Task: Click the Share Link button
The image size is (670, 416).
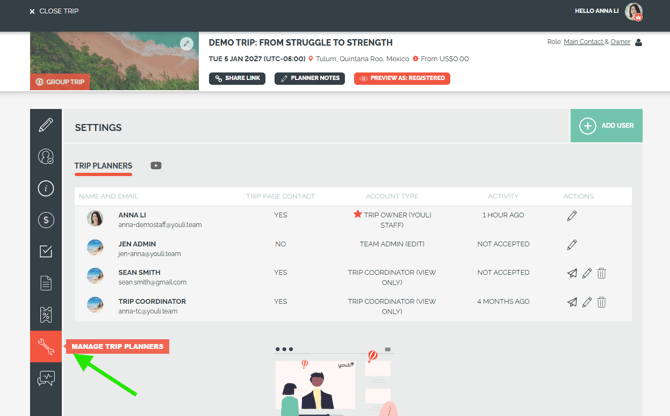Action: pos(237,79)
